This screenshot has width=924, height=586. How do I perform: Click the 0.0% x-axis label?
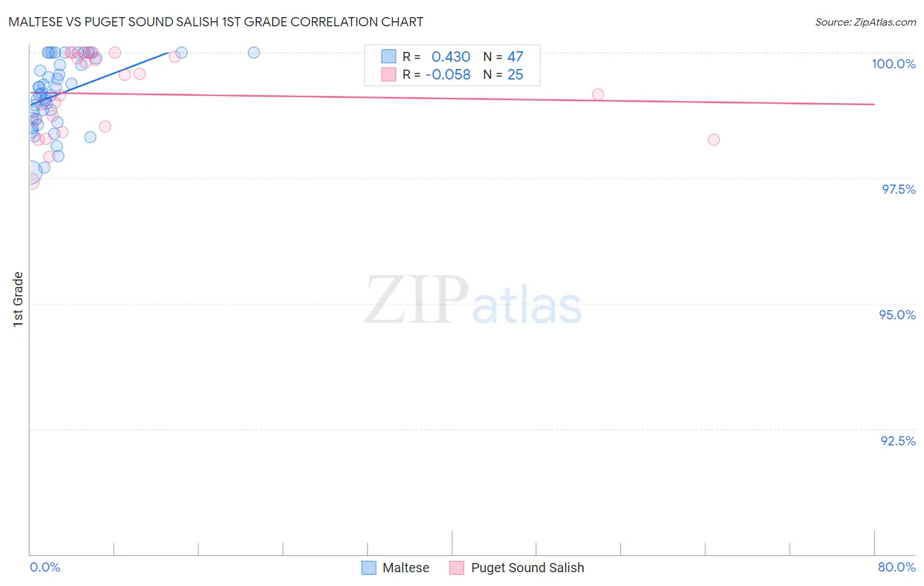pos(45,567)
